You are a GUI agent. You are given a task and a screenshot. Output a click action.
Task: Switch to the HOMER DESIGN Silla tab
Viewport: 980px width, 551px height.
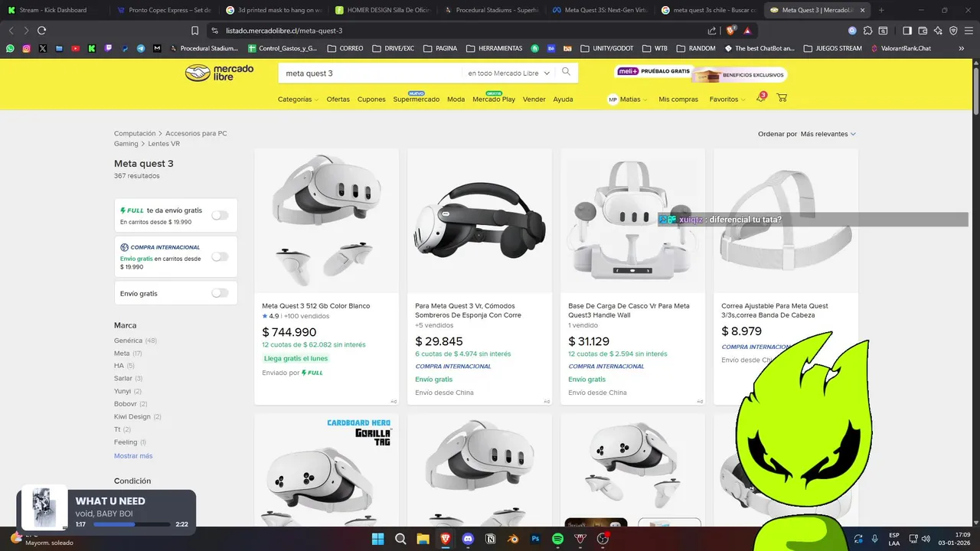(384, 10)
